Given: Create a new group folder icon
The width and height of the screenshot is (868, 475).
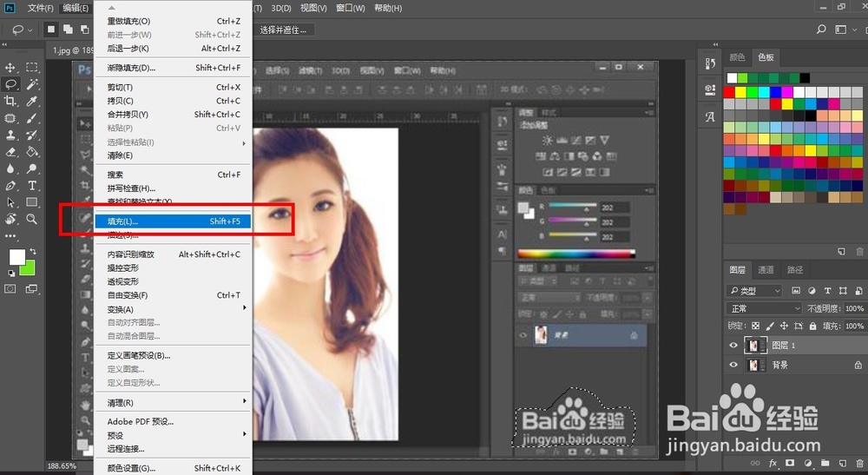Looking at the screenshot, I should 825,463.
